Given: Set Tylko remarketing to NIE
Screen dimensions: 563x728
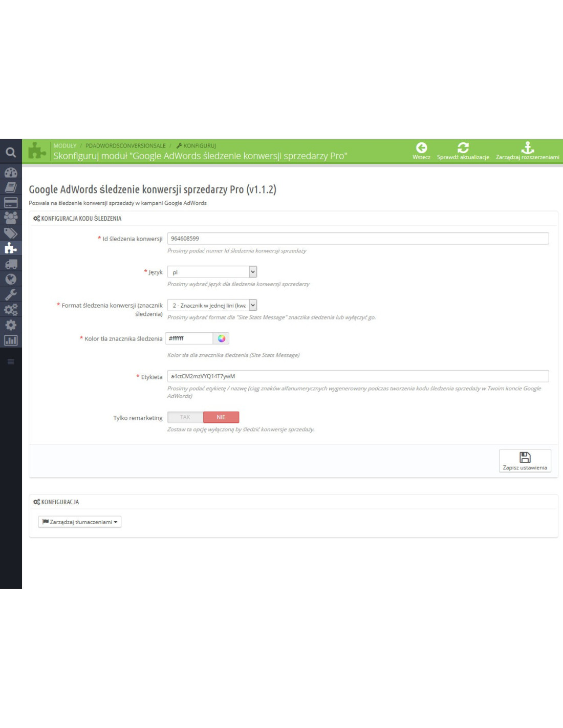Looking at the screenshot, I should [x=221, y=417].
